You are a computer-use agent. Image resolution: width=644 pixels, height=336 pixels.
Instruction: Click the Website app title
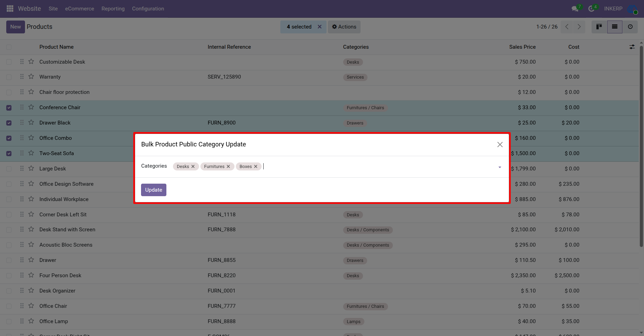pos(30,8)
